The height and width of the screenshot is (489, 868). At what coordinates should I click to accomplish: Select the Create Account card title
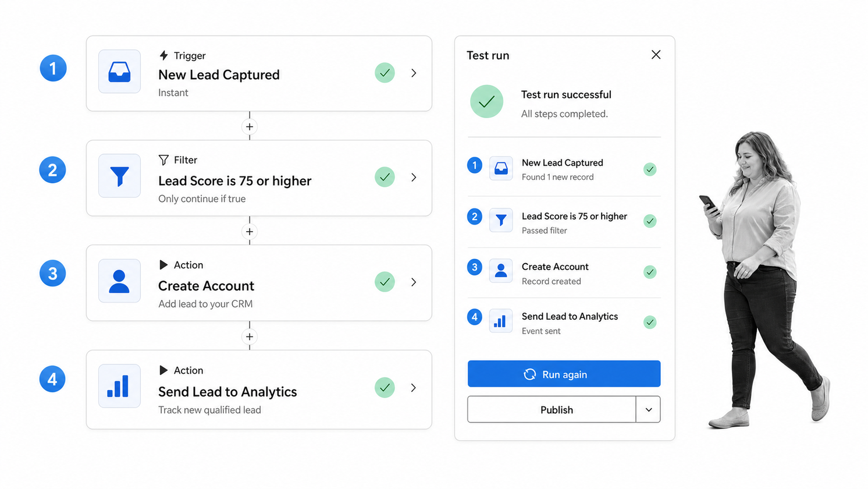(206, 286)
